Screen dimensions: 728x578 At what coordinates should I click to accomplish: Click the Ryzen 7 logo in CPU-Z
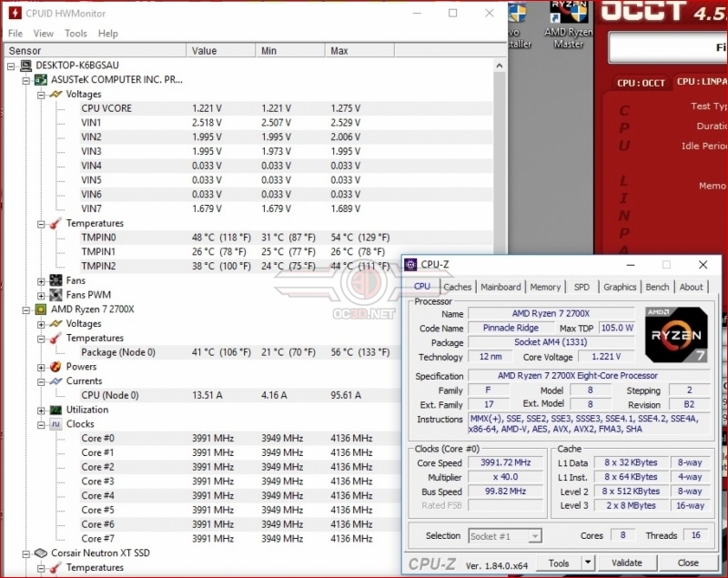tap(676, 335)
